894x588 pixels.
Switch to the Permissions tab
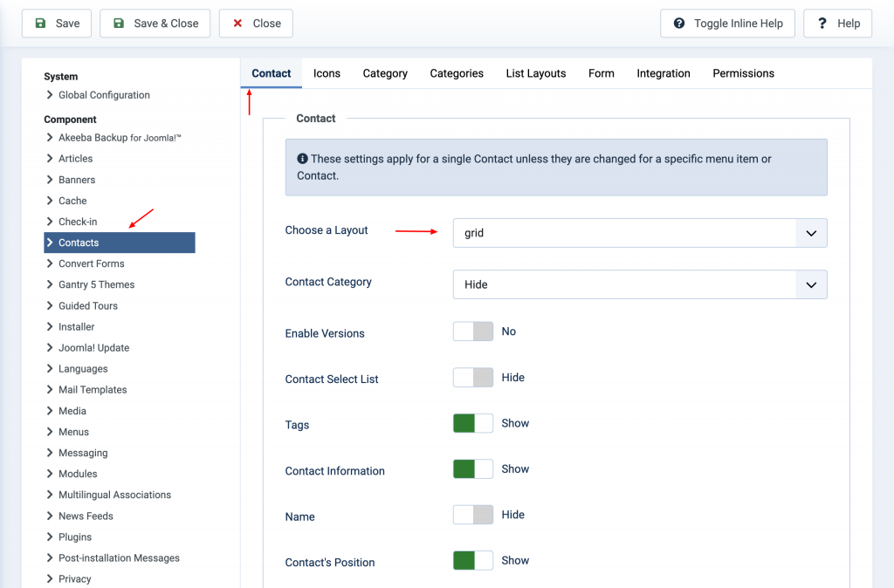pyautogui.click(x=744, y=73)
